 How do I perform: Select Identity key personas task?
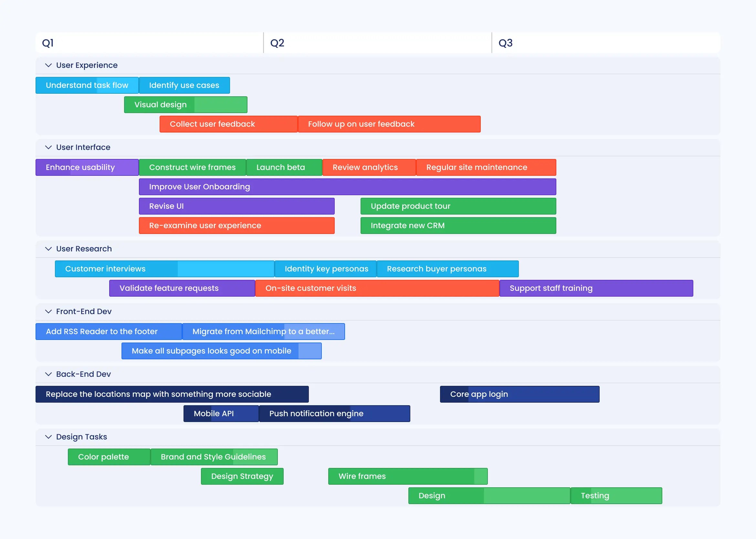pyautogui.click(x=326, y=269)
